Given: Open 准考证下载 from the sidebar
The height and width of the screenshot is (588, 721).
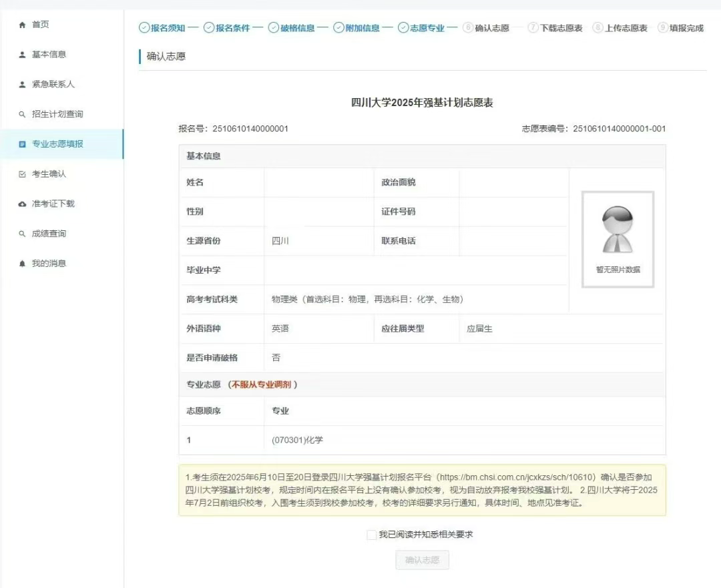Looking at the screenshot, I should point(62,204).
